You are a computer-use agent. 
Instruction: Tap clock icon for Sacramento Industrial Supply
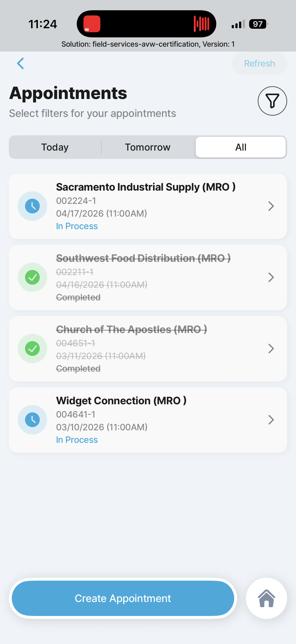[x=32, y=206]
